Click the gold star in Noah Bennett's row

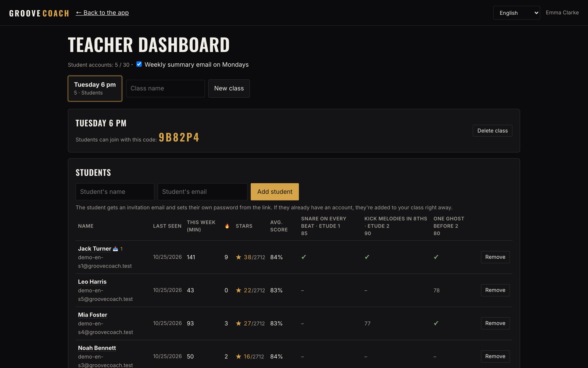239,356
